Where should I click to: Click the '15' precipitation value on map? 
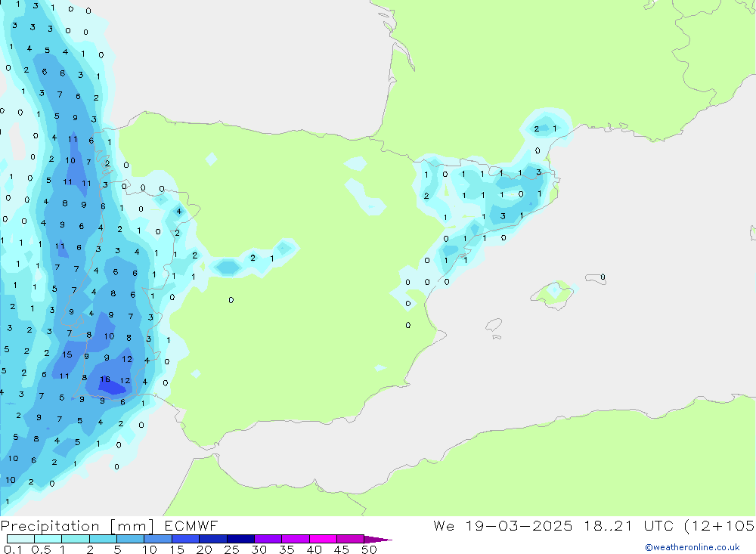pos(67,354)
